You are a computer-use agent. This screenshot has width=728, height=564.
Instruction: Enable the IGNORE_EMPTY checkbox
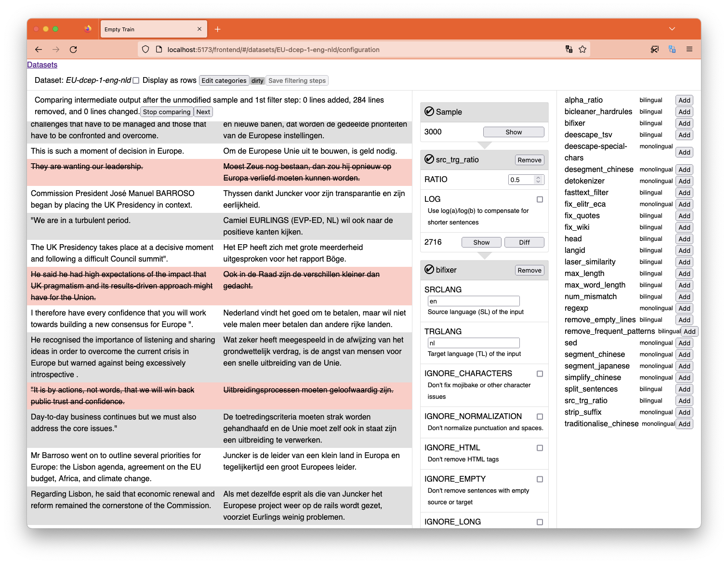540,479
